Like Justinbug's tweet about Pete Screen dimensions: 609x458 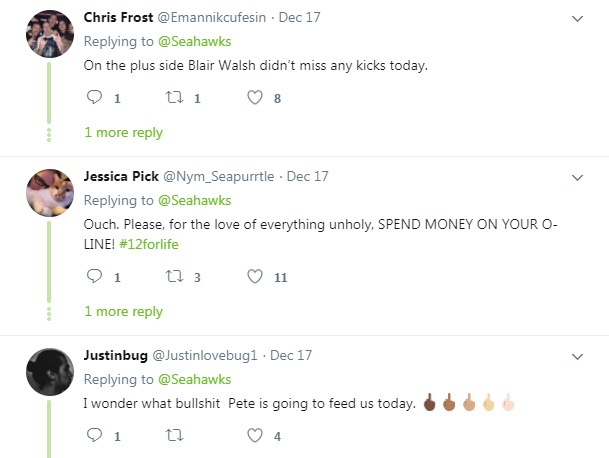(x=255, y=435)
